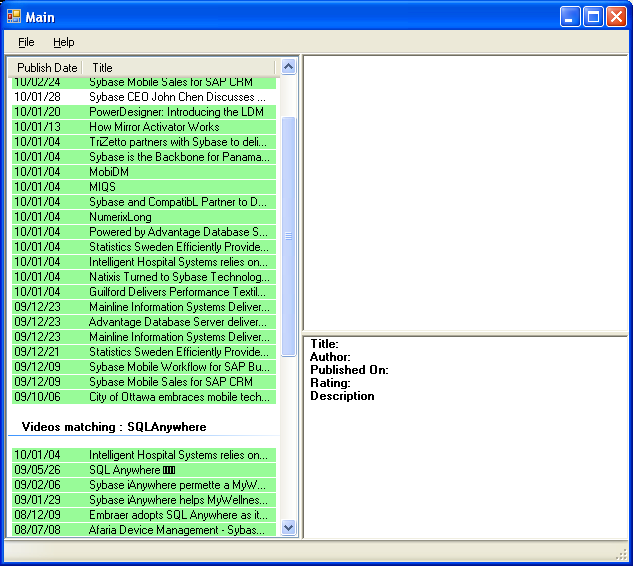This screenshot has height=566, width=633.
Task: Select the 'MIQS' video row
Action: coord(144,187)
